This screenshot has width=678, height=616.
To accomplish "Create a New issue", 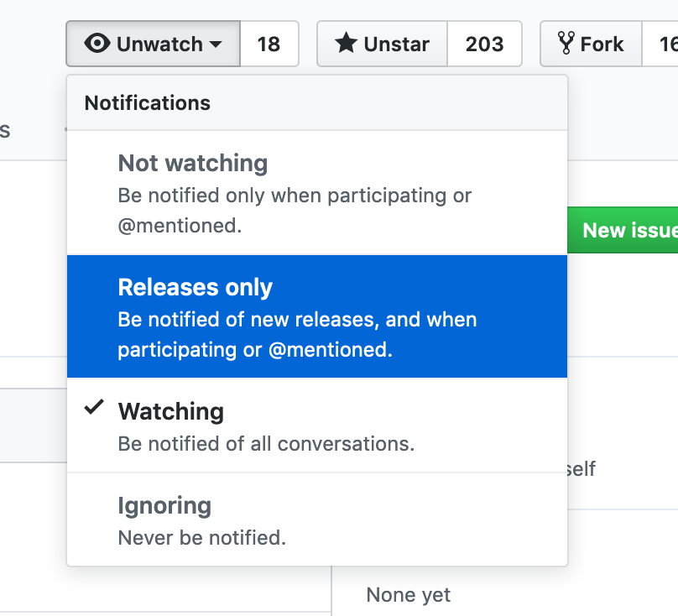I will pyautogui.click(x=623, y=230).
